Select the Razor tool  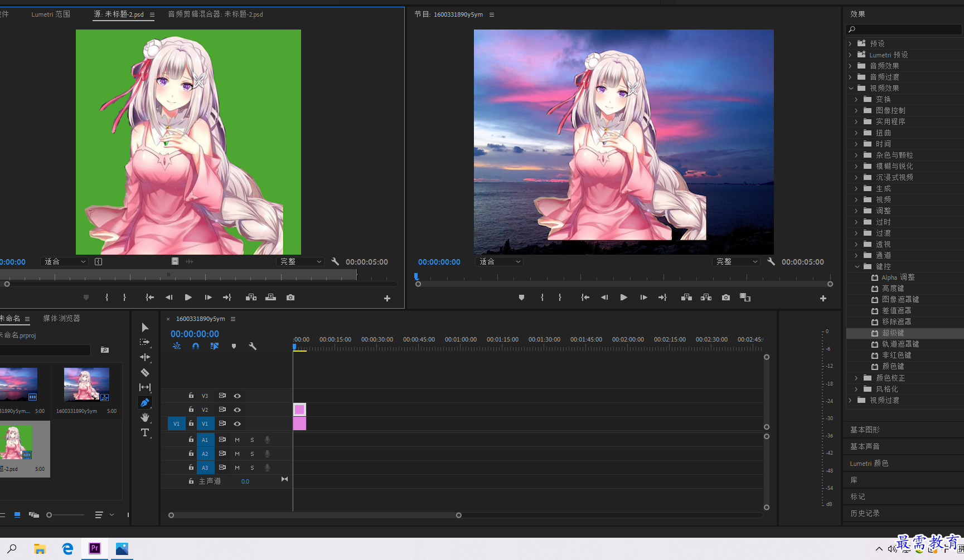coord(145,372)
